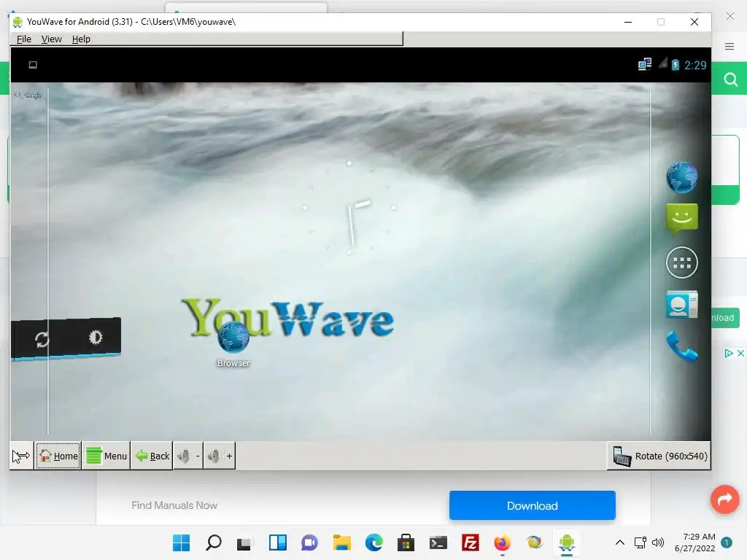Open the 7:29 AM clock and date
This screenshot has width=747, height=560.
(694, 542)
